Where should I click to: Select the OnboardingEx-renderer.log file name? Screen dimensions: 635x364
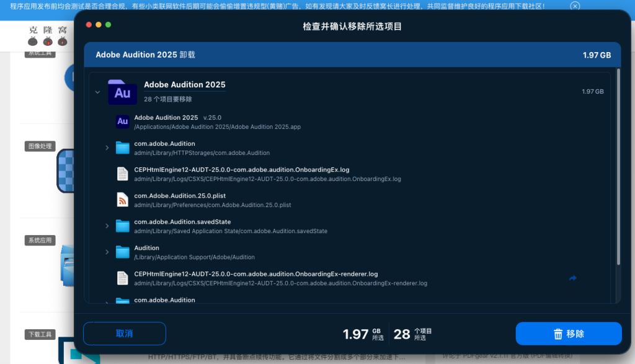(x=256, y=274)
